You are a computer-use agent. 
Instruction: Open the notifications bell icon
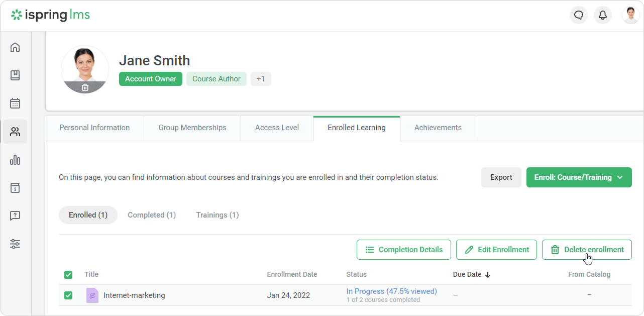coord(603,15)
